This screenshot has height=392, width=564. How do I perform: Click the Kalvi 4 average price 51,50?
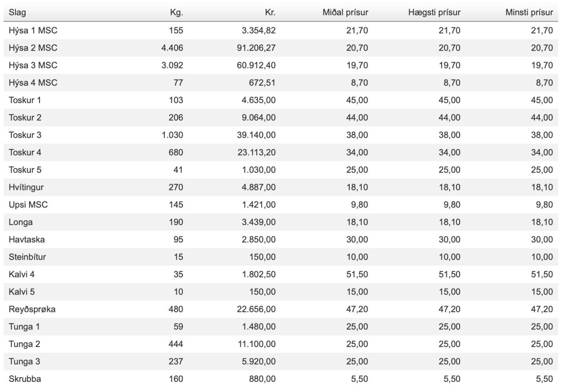pos(357,275)
